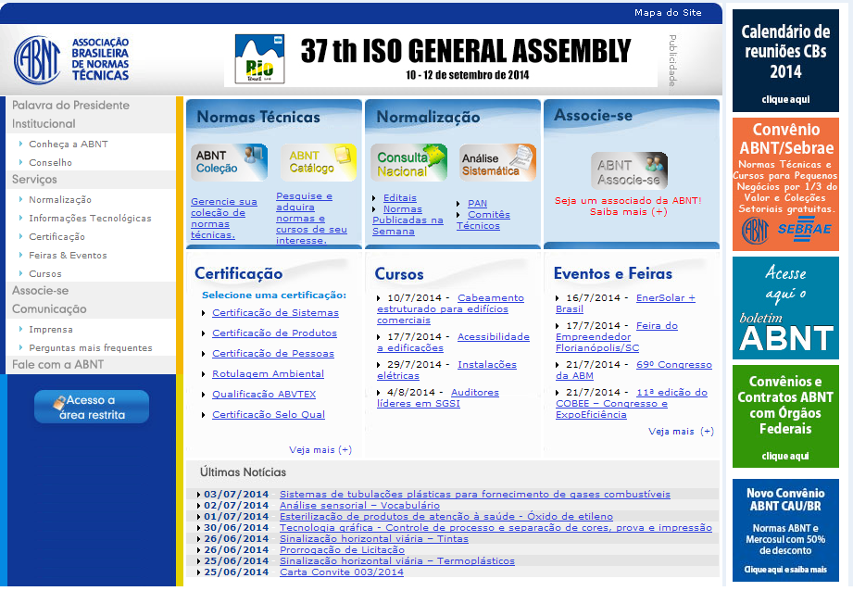Open the Editais link
853x616 pixels.
[400, 198]
